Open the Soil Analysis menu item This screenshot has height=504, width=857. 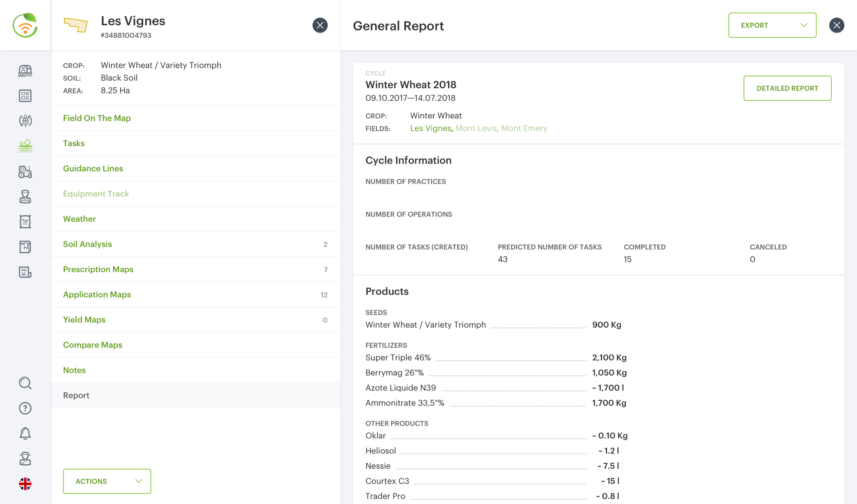pyautogui.click(x=87, y=244)
